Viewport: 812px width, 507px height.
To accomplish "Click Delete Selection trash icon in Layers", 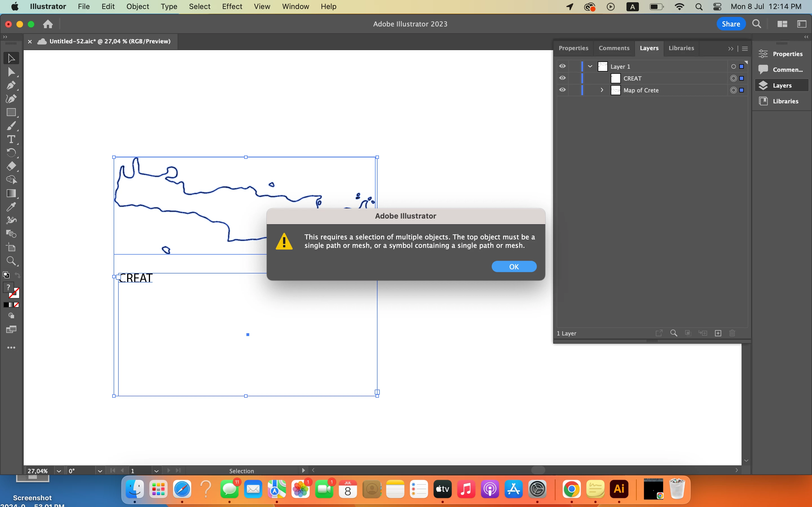I will pos(732,333).
